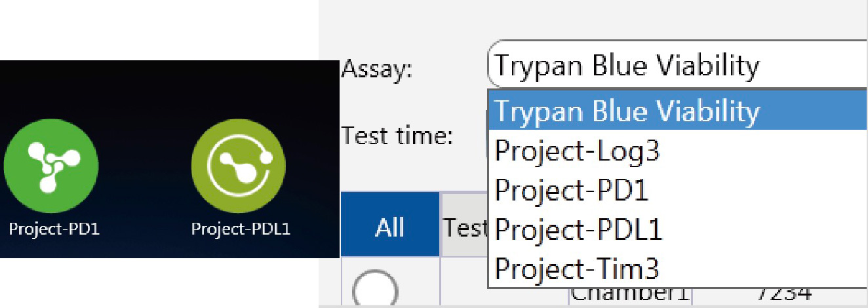The width and height of the screenshot is (868, 308).
Task: Switch to the All tab
Action: click(390, 227)
